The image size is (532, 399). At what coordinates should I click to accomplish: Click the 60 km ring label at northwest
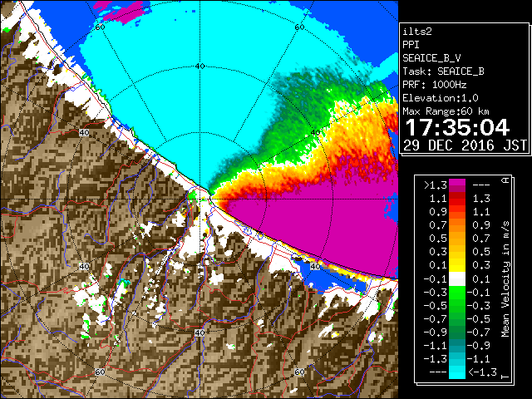tap(100, 27)
